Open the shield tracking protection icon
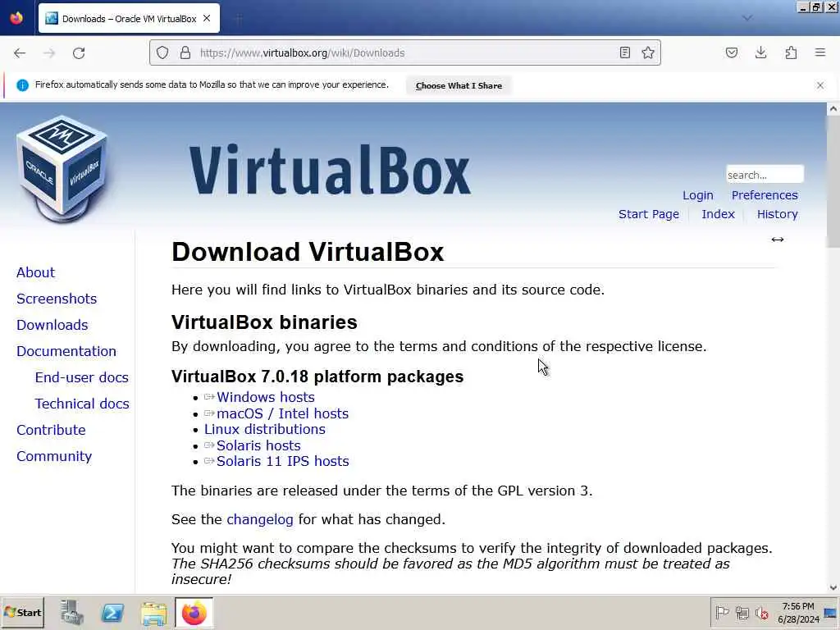The height and width of the screenshot is (630, 840). pyautogui.click(x=162, y=52)
